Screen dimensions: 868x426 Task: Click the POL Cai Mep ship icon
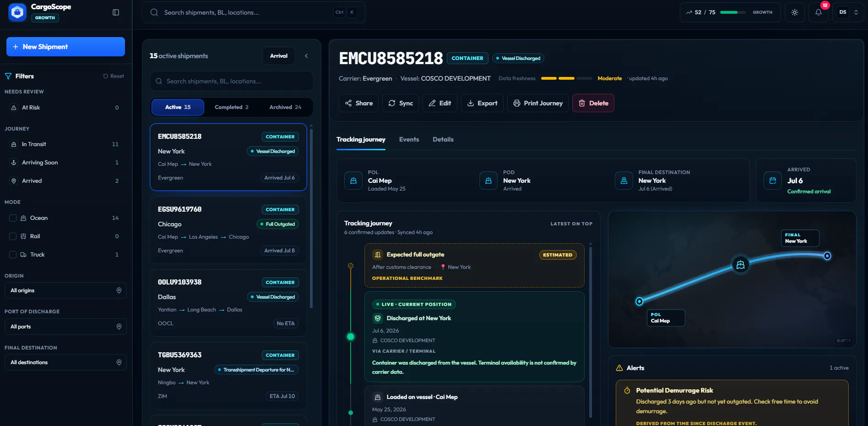(x=353, y=180)
